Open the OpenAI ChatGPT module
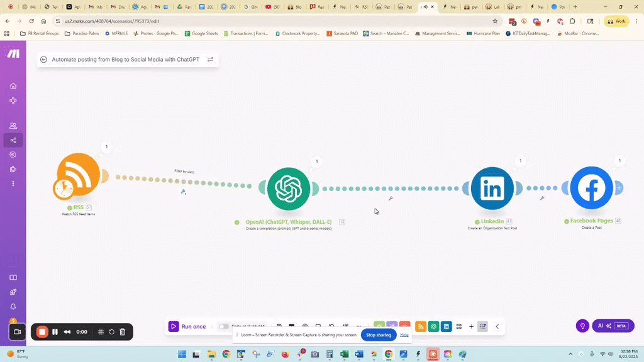 pos(289,189)
